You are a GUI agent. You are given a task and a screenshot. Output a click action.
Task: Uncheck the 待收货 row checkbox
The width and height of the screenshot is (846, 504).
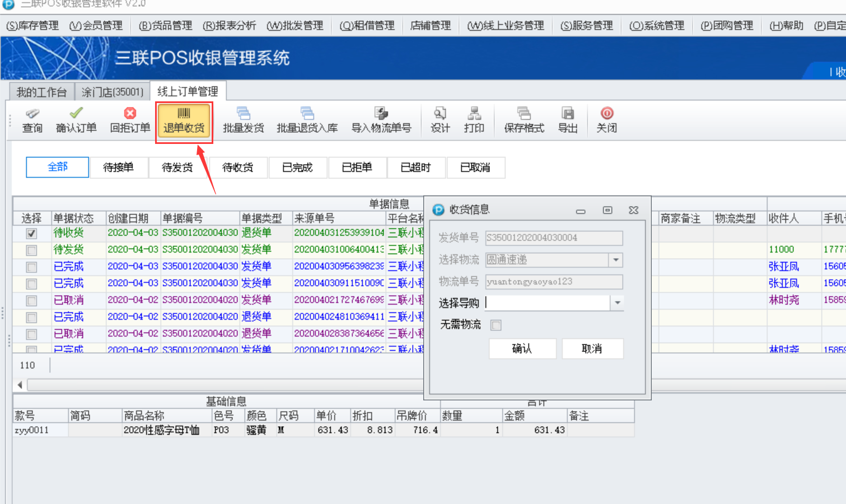tap(31, 234)
